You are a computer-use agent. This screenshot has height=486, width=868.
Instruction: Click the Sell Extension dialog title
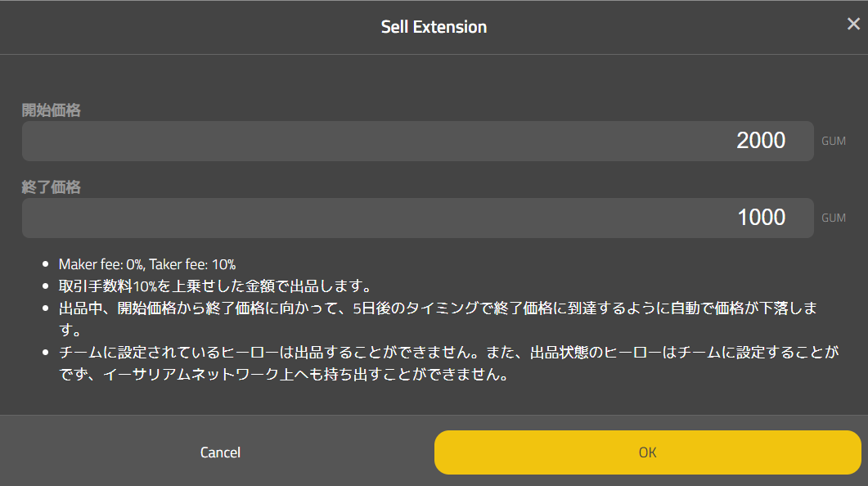(434, 27)
